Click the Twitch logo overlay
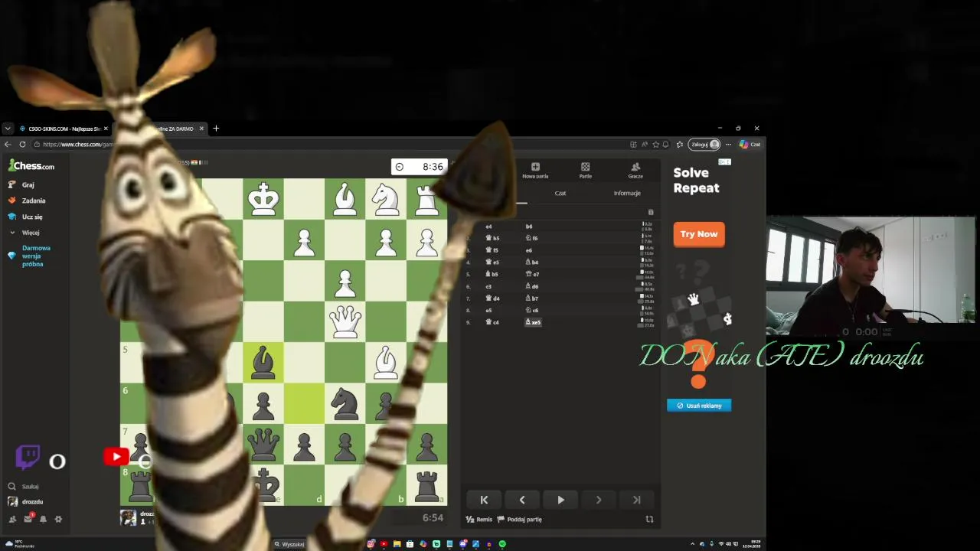The image size is (980, 551). 28,457
